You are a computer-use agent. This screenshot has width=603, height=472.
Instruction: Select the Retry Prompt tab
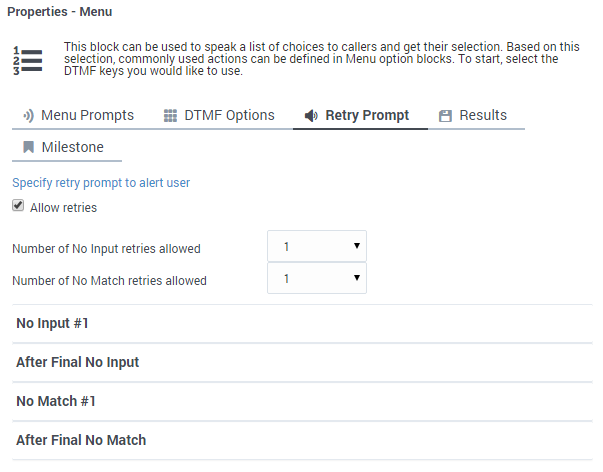pos(367,116)
